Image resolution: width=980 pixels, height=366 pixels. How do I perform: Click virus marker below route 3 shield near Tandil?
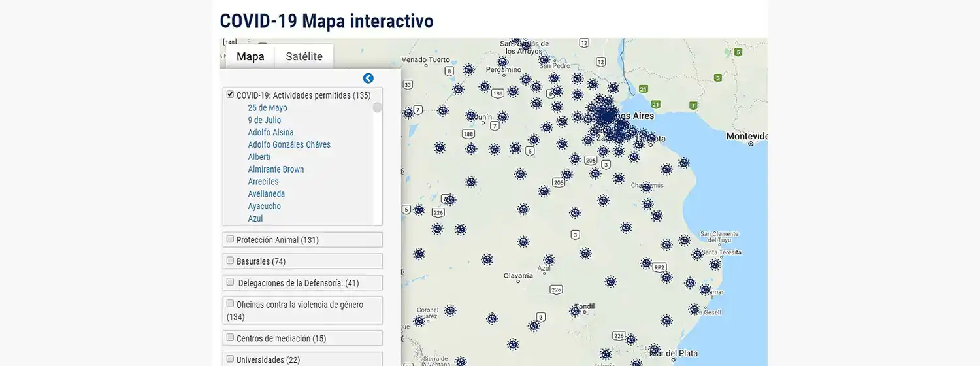pyautogui.click(x=534, y=325)
